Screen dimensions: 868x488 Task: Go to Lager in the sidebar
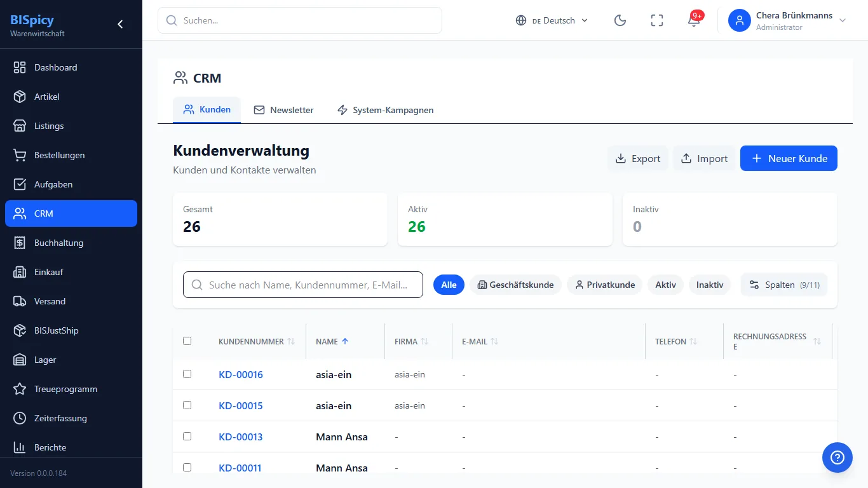[71, 360]
